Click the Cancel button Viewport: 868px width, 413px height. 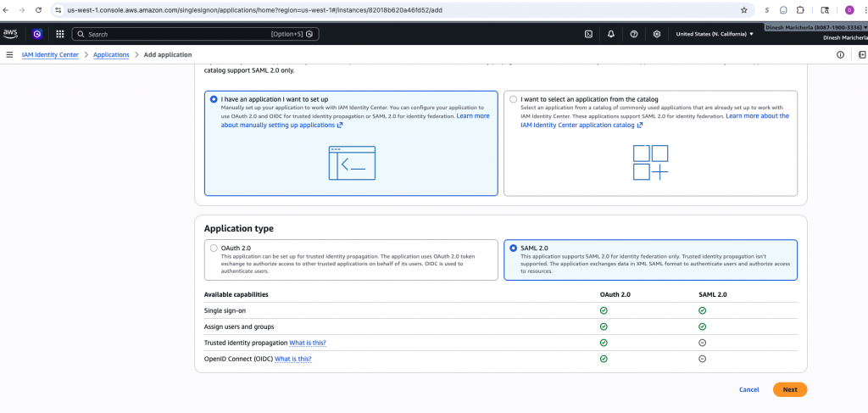(x=748, y=389)
